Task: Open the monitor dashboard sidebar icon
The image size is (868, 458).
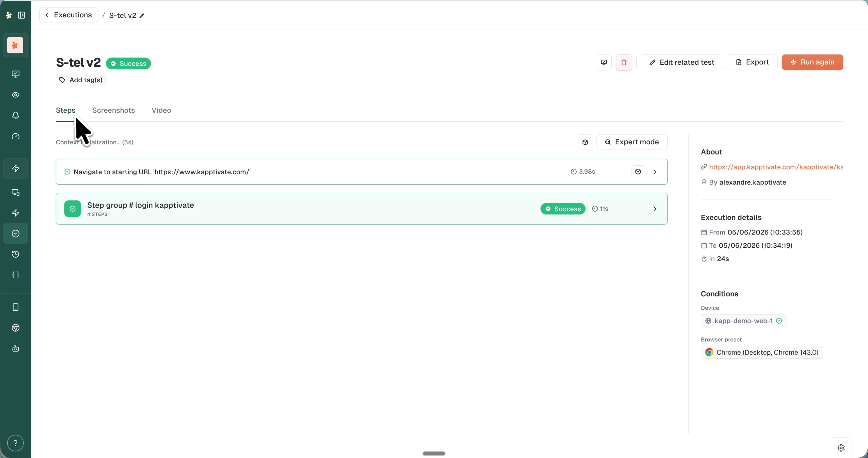Action: 16,74
